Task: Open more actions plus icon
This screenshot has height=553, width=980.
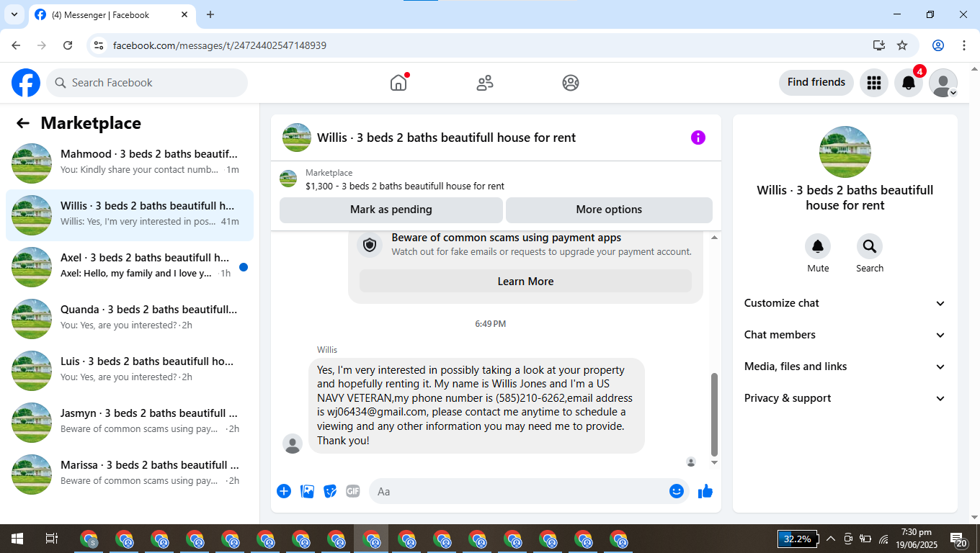Action: [x=284, y=491]
